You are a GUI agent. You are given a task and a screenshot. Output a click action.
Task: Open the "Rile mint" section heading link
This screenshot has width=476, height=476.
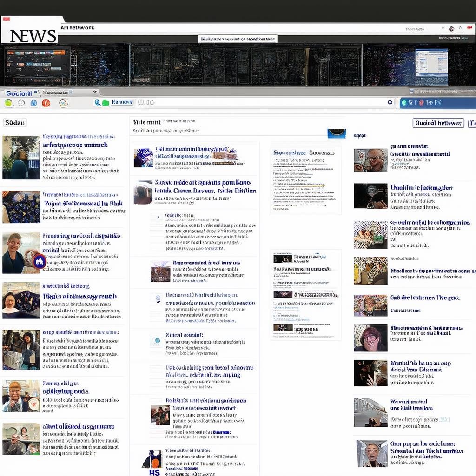146,122
